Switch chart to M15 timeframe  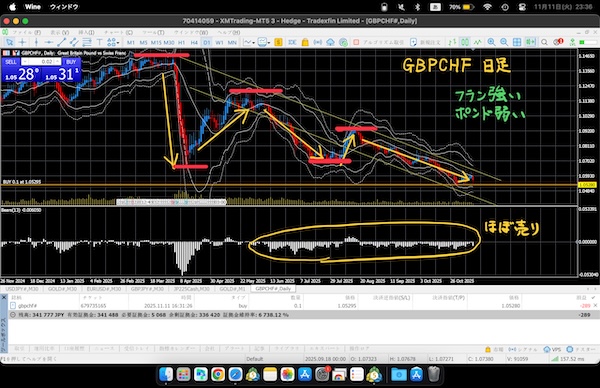pos(156,42)
